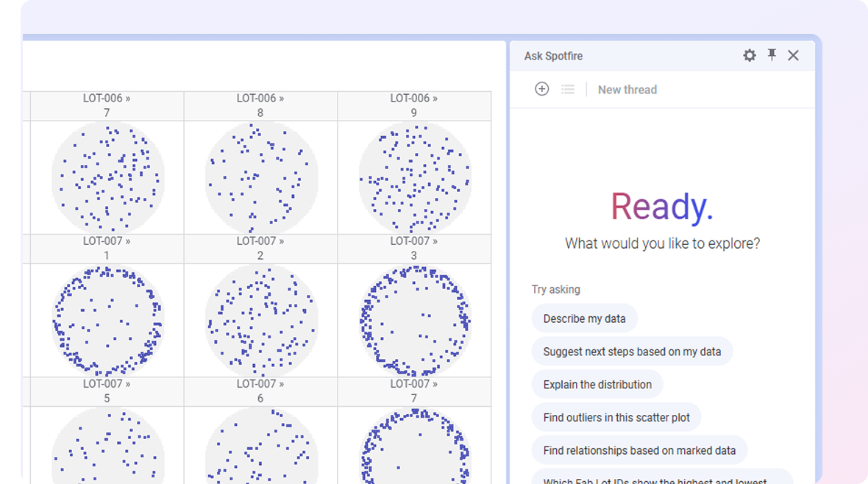Image resolution: width=868 pixels, height=484 pixels.
Task: Open the LOT-007 » 1 wafer map
Action: [108, 320]
